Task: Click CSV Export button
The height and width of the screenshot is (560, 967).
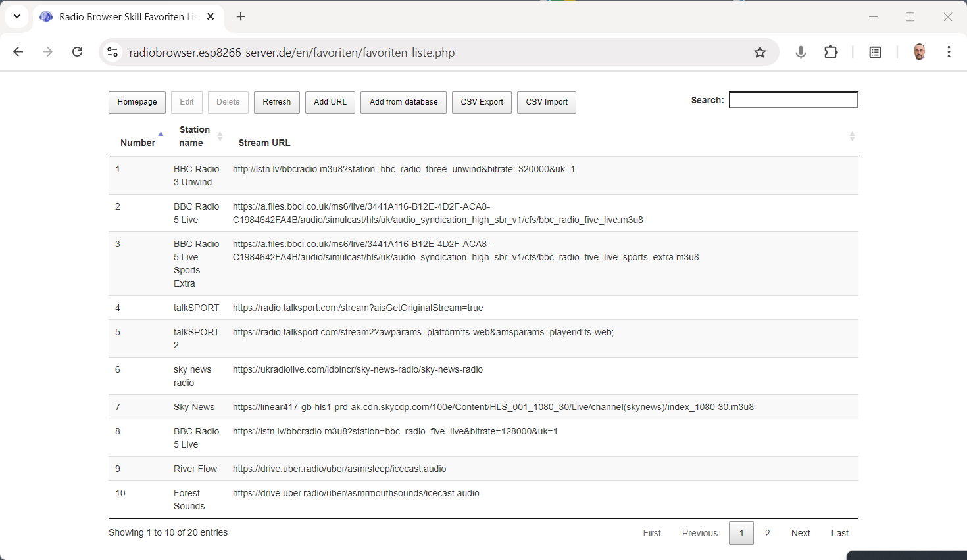Action: (x=482, y=102)
